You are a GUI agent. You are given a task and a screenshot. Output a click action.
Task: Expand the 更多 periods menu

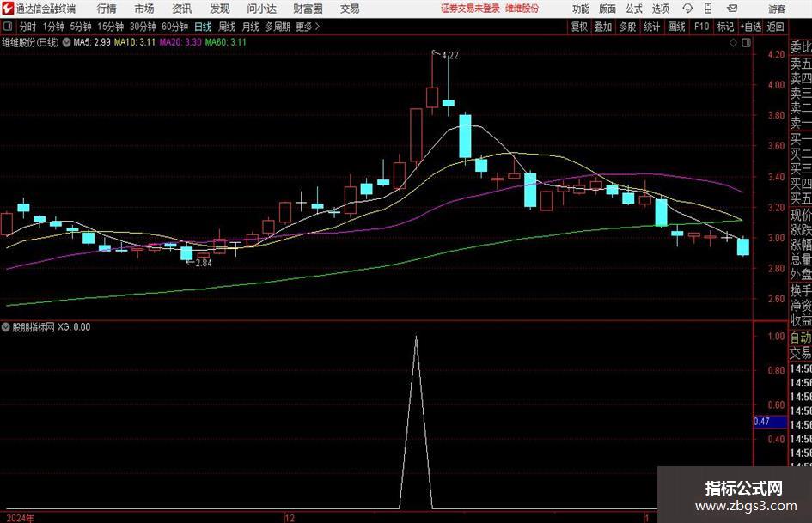(x=308, y=27)
